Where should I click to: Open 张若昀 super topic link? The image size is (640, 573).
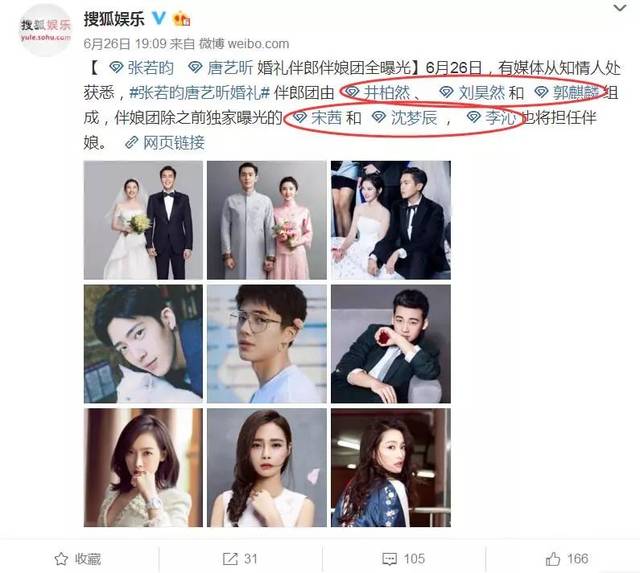[142, 68]
